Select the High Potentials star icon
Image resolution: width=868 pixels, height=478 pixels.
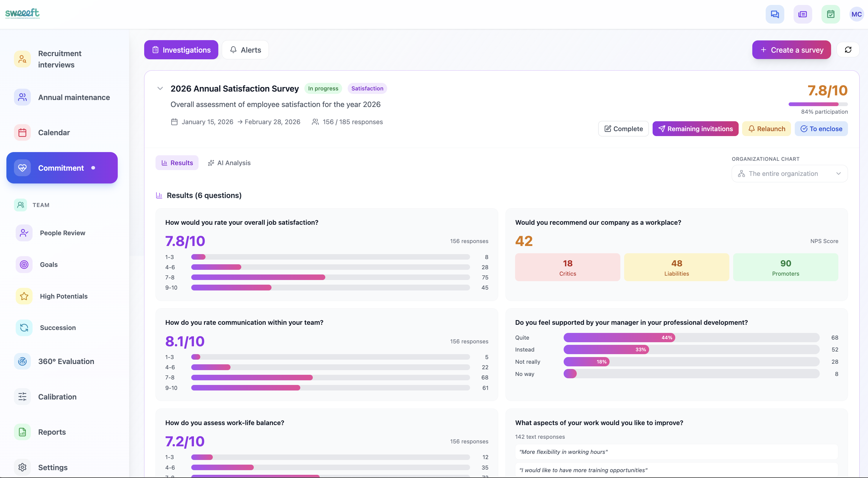pyautogui.click(x=24, y=296)
